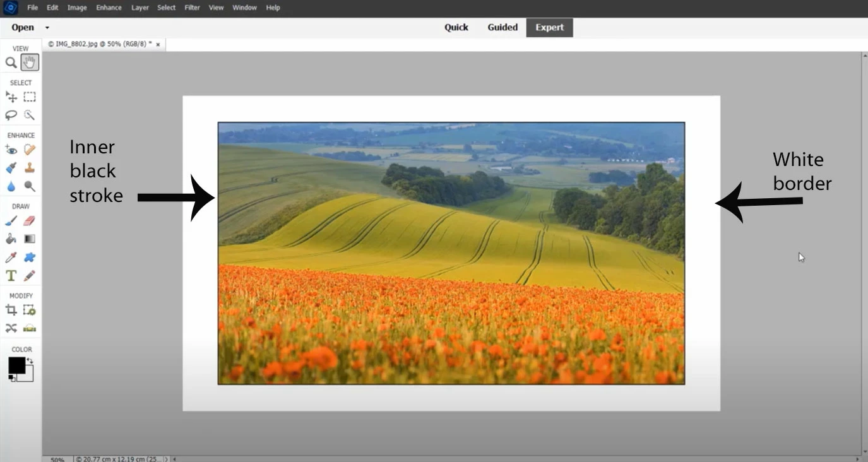Select the Lasso tool
The width and height of the screenshot is (868, 462).
[x=11, y=115]
